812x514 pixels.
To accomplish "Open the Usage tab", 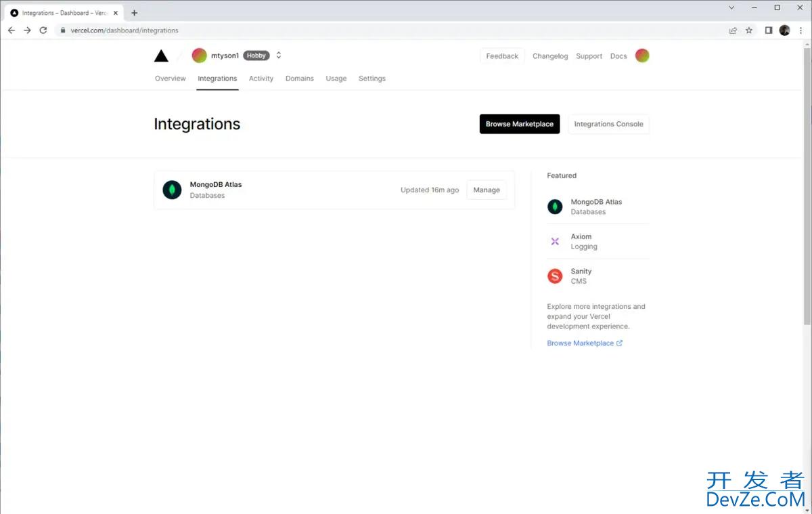I will pyautogui.click(x=336, y=79).
